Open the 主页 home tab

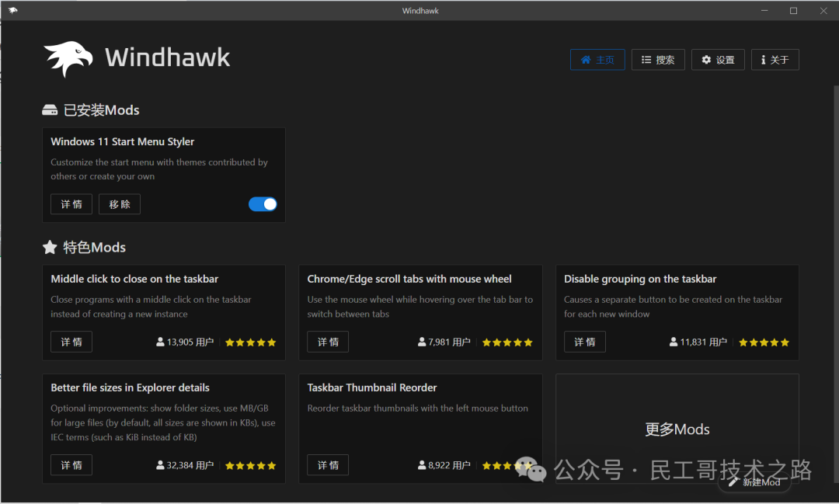tap(597, 59)
